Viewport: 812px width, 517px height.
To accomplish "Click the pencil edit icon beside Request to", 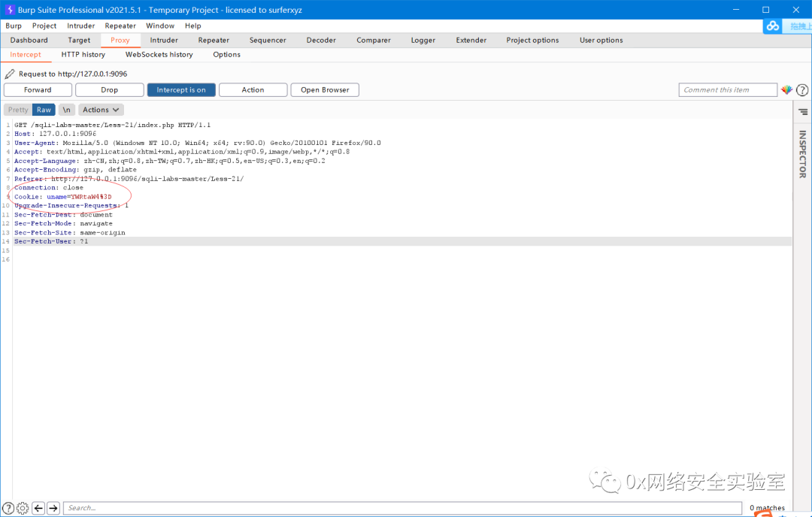I will [x=9, y=74].
